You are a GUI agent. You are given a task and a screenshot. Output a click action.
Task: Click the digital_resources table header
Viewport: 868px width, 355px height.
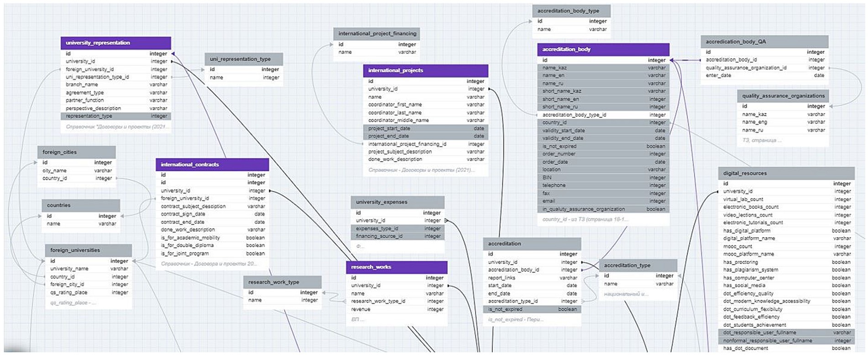coord(786,174)
